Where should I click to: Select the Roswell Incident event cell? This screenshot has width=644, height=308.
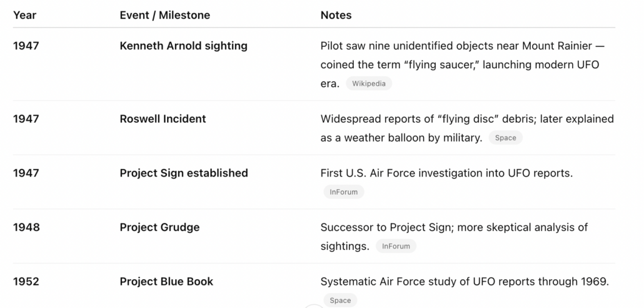coord(163,118)
